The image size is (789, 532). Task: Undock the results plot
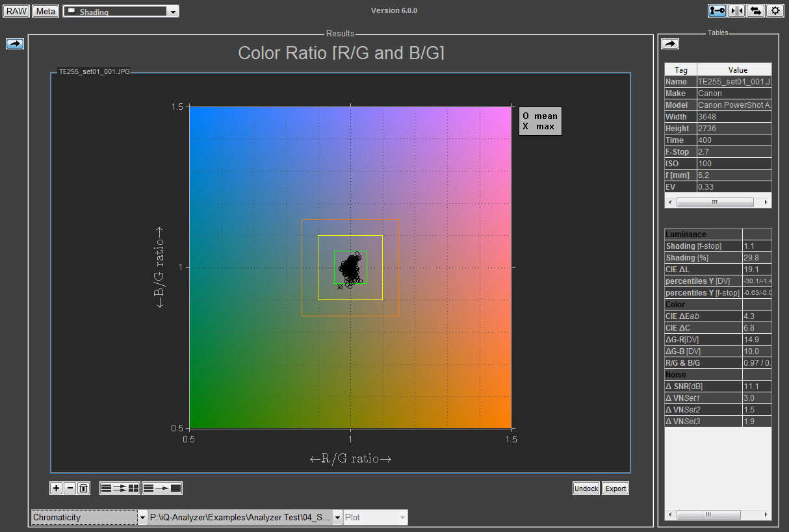[x=586, y=488]
